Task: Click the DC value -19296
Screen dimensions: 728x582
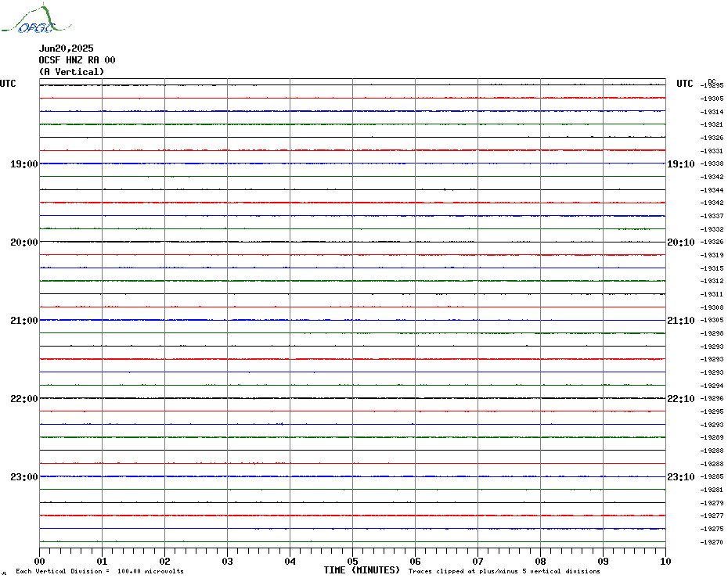Action: pyautogui.click(x=712, y=399)
